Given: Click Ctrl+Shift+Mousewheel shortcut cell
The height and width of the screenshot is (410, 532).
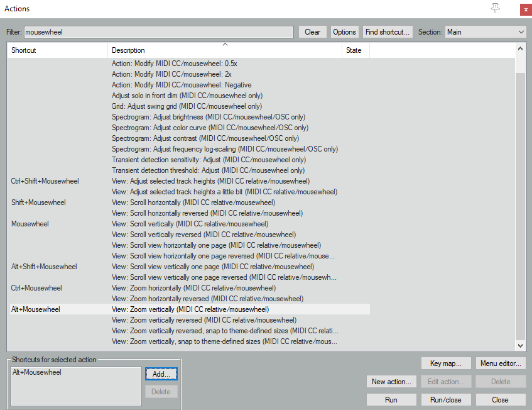Looking at the screenshot, I should point(45,181).
